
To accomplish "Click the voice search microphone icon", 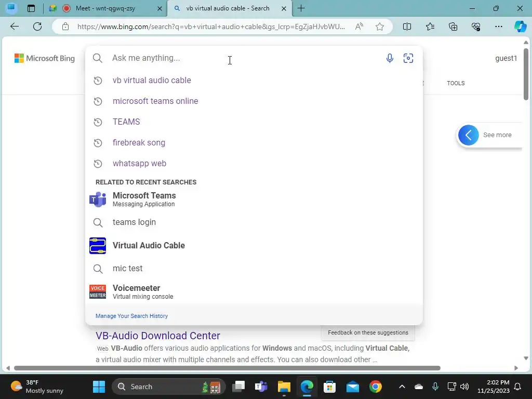I will pyautogui.click(x=390, y=58).
